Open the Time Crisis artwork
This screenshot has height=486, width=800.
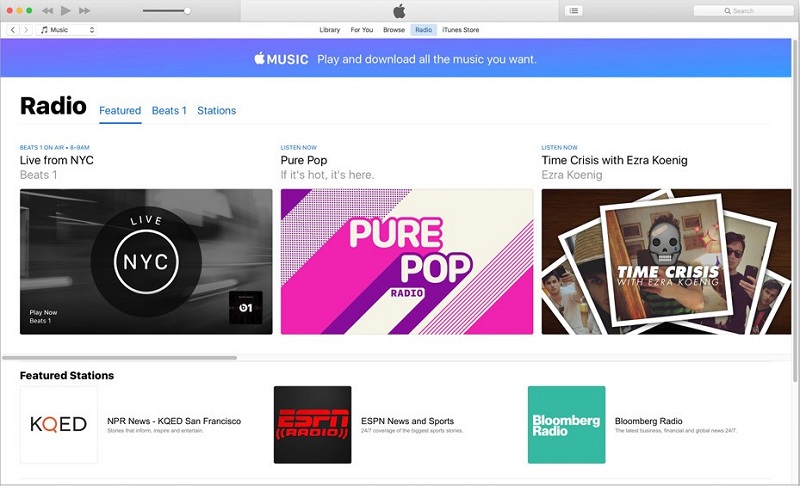point(666,262)
